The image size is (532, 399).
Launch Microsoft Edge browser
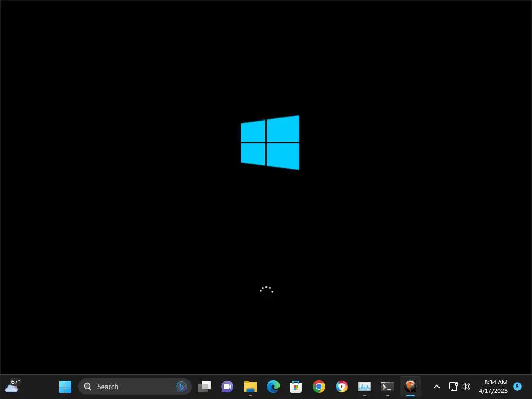click(x=273, y=387)
